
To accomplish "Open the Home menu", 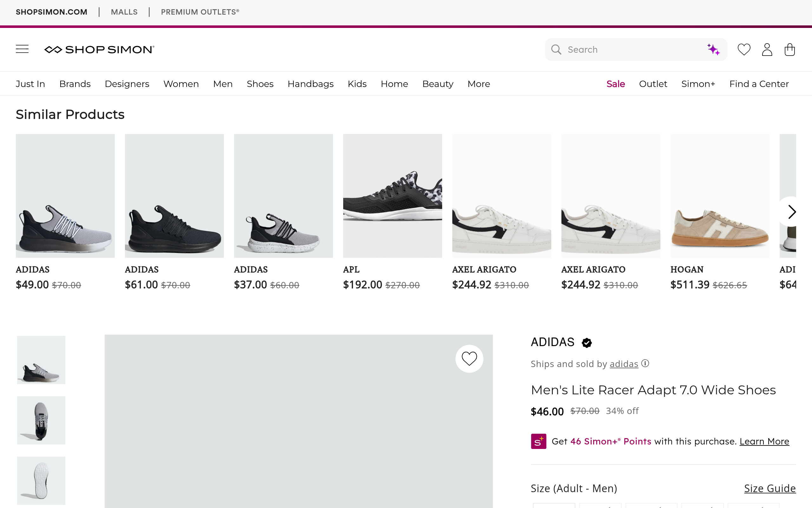I will pos(394,84).
